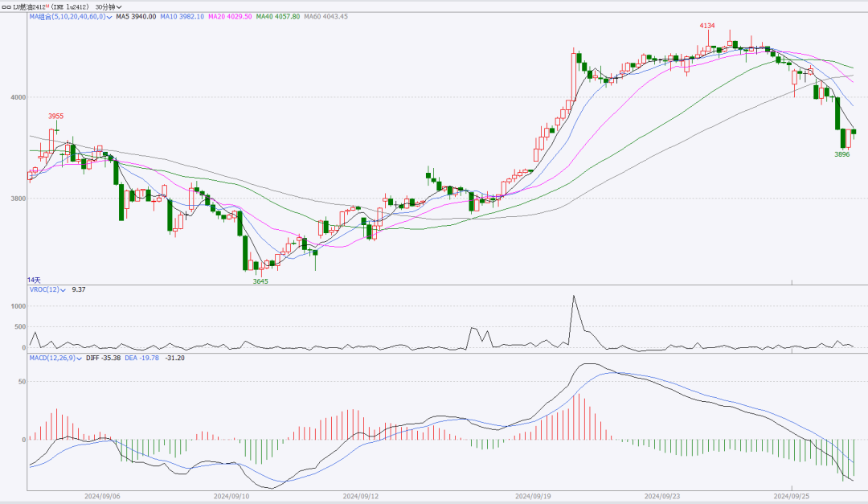Click the link icon before LU燃油2412
The width and height of the screenshot is (868, 504).
(6, 7)
